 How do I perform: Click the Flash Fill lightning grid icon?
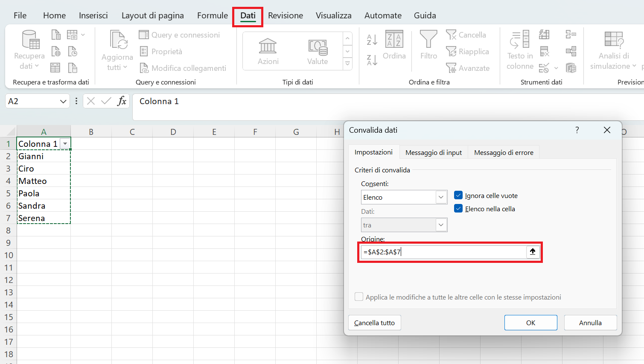coord(544,35)
